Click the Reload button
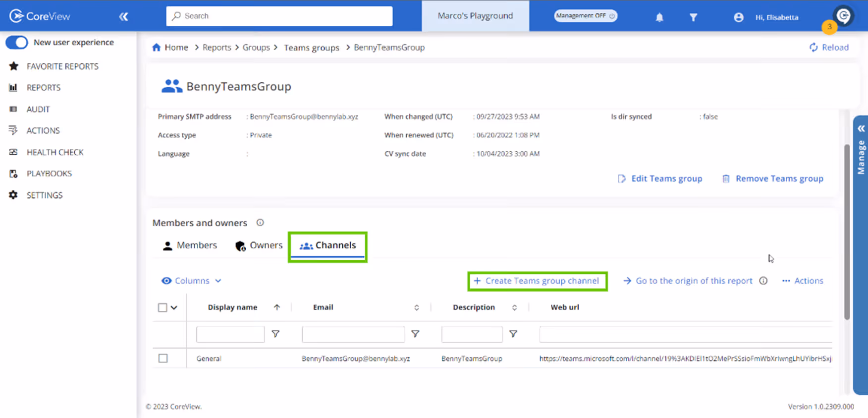The width and height of the screenshot is (868, 418). [829, 47]
